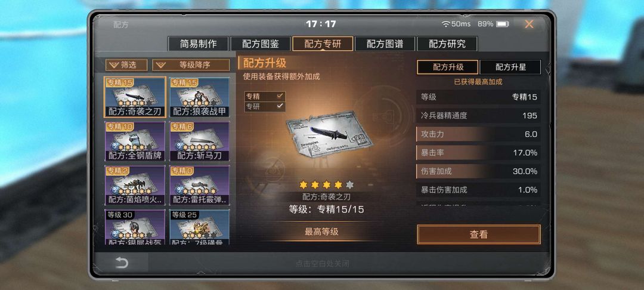Click the 最高等级 button
The width and height of the screenshot is (644, 290).
coord(321,232)
